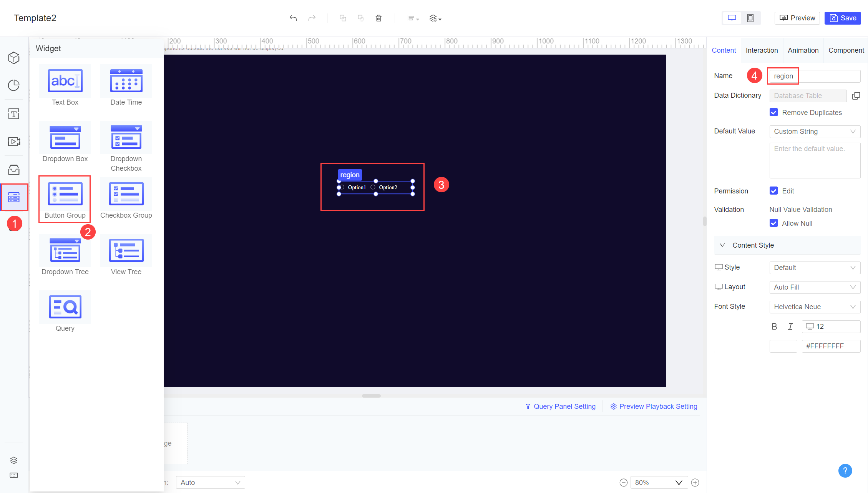Image resolution: width=868 pixels, height=493 pixels.
Task: Open the Default Value Custom String dropdown
Action: click(x=815, y=132)
